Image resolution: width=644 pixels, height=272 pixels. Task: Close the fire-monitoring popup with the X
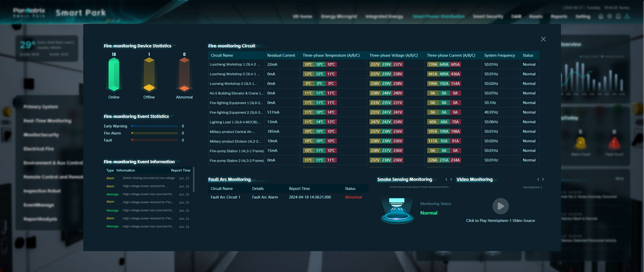point(543,39)
